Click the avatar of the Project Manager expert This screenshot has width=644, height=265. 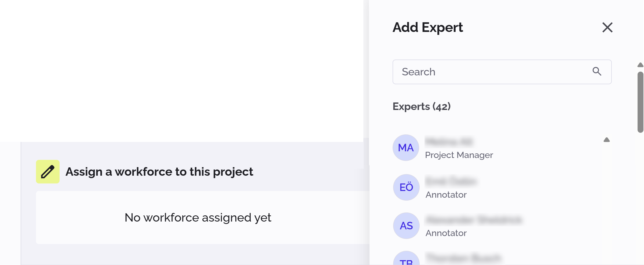pos(406,148)
